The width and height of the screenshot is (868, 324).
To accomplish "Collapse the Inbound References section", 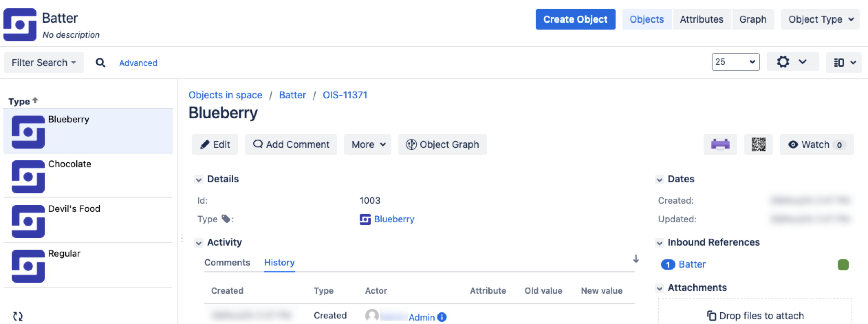I will [659, 243].
